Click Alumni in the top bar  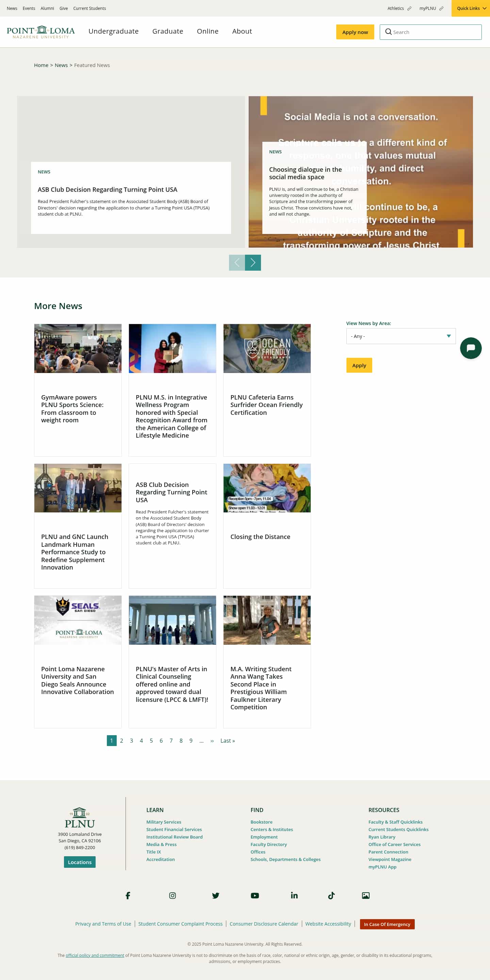[47, 9]
